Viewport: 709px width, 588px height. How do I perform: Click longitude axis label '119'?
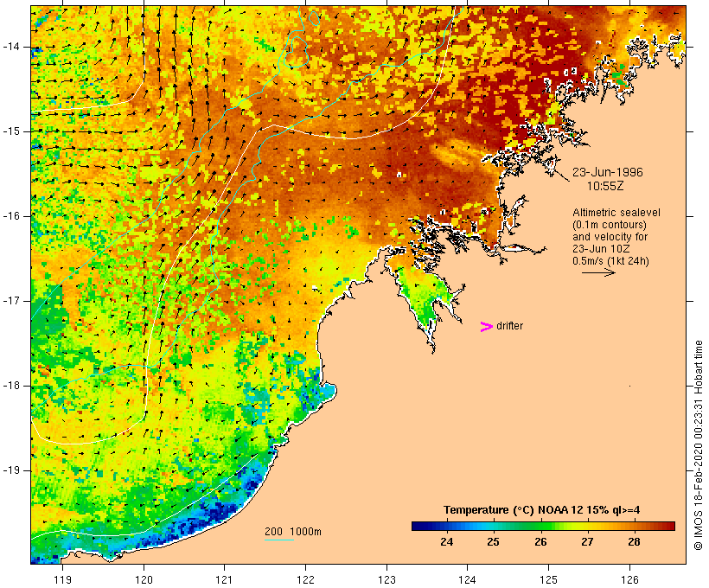click(x=62, y=579)
